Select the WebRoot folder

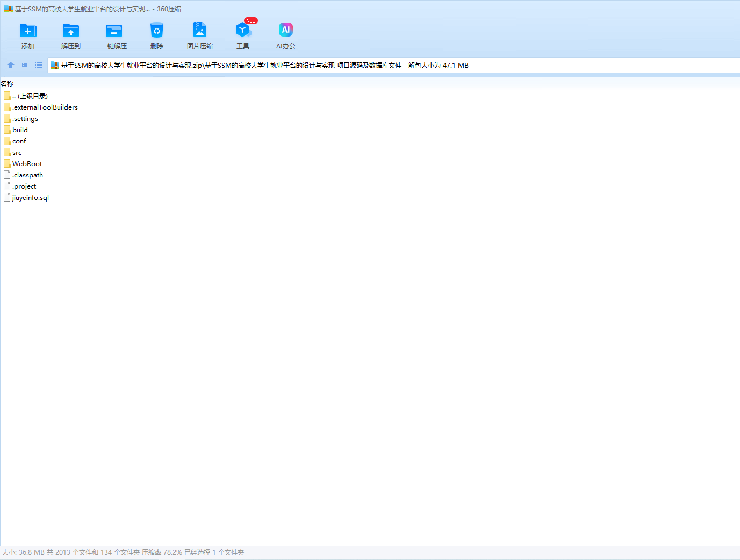tap(27, 164)
